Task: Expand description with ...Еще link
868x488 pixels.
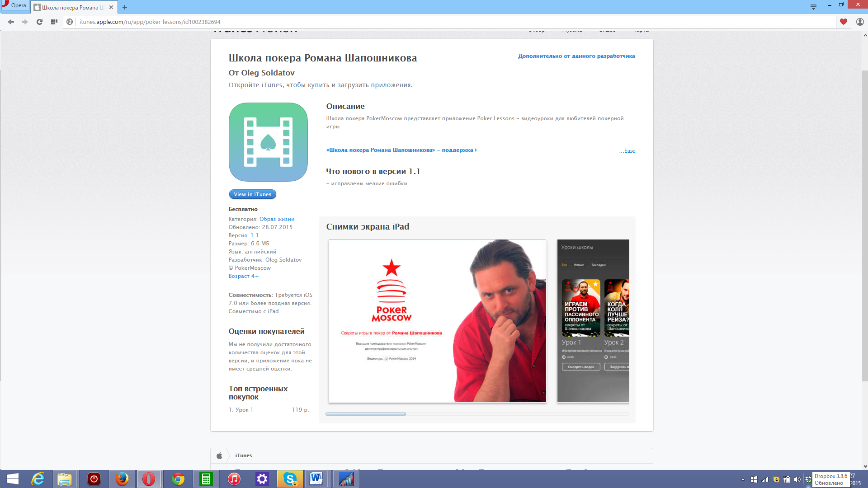Action: point(627,151)
